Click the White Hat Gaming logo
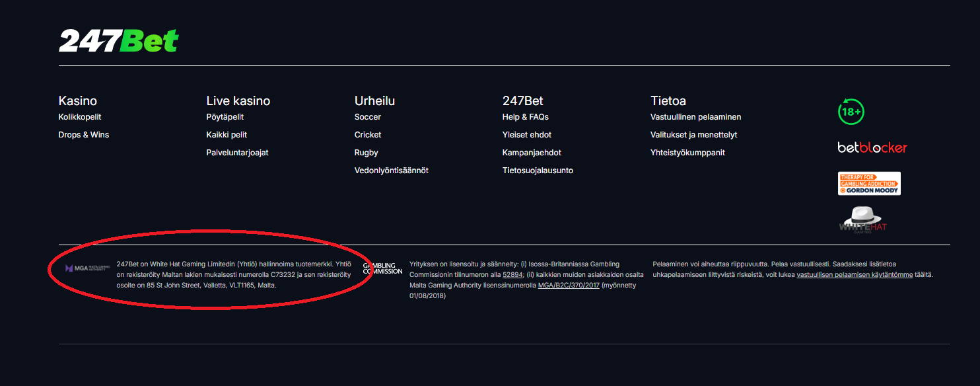The height and width of the screenshot is (386, 980). click(862, 220)
